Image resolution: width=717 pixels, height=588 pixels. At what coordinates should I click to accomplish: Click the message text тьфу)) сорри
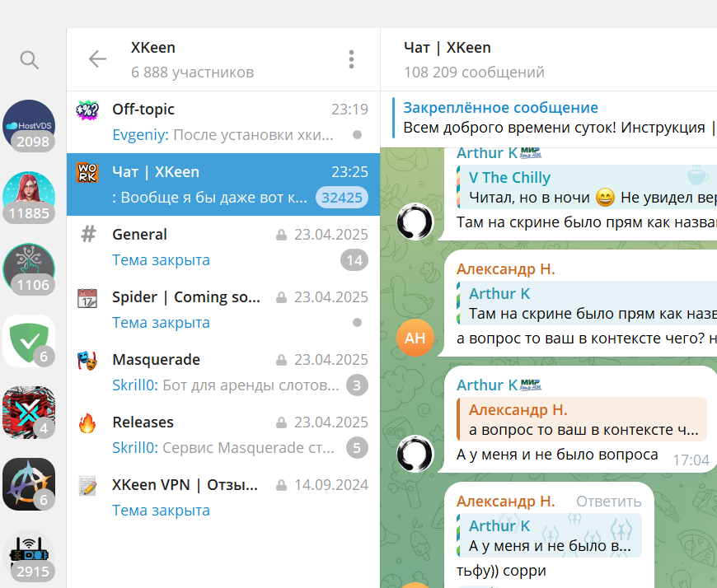pyautogui.click(x=501, y=571)
